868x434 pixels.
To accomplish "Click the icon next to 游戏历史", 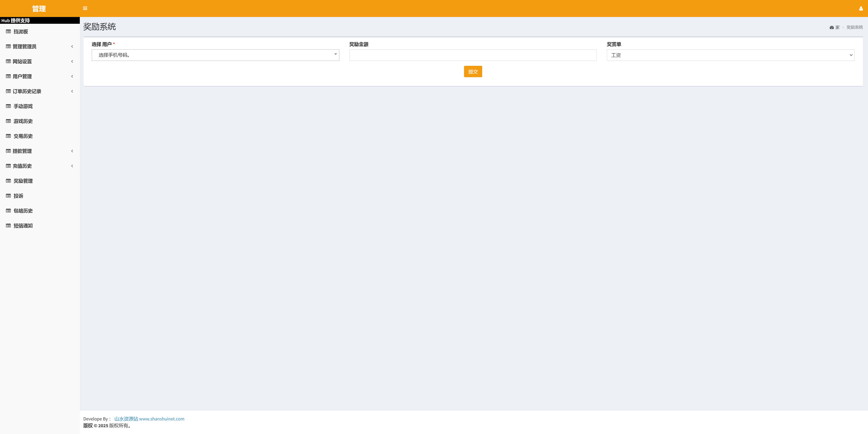I will (8, 121).
